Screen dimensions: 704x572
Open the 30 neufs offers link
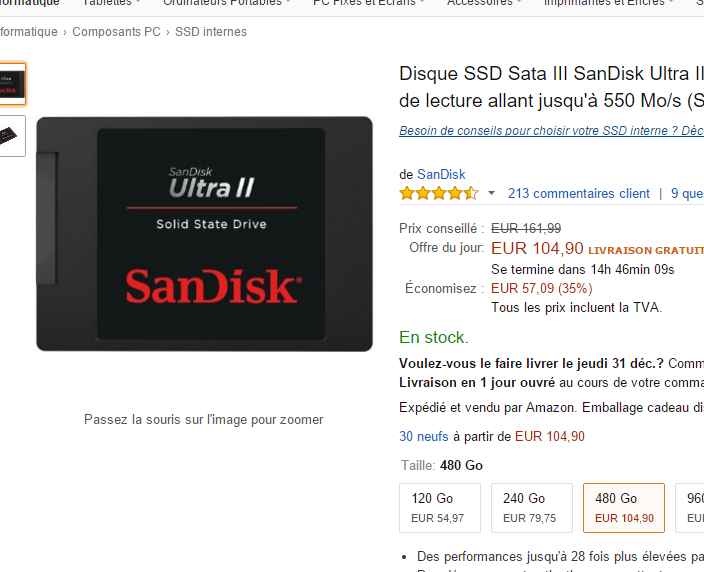pos(424,436)
